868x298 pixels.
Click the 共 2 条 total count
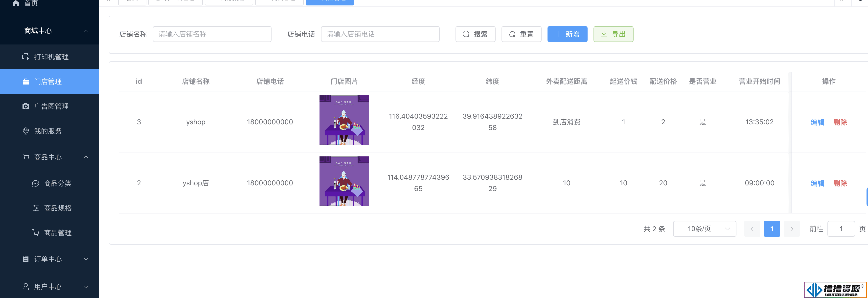654,229
